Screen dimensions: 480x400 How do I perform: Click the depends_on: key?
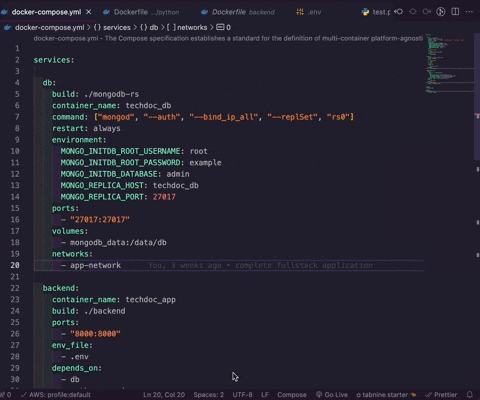(x=77, y=368)
